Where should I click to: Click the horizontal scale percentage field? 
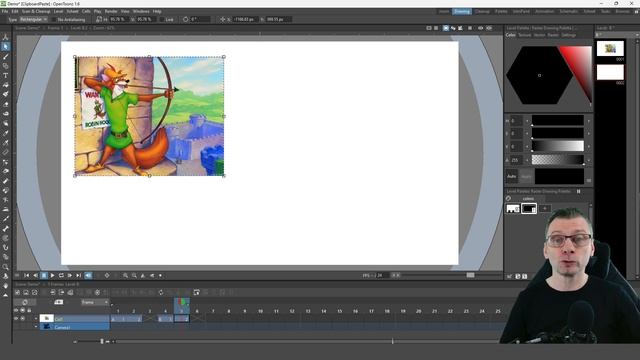[x=118, y=19]
